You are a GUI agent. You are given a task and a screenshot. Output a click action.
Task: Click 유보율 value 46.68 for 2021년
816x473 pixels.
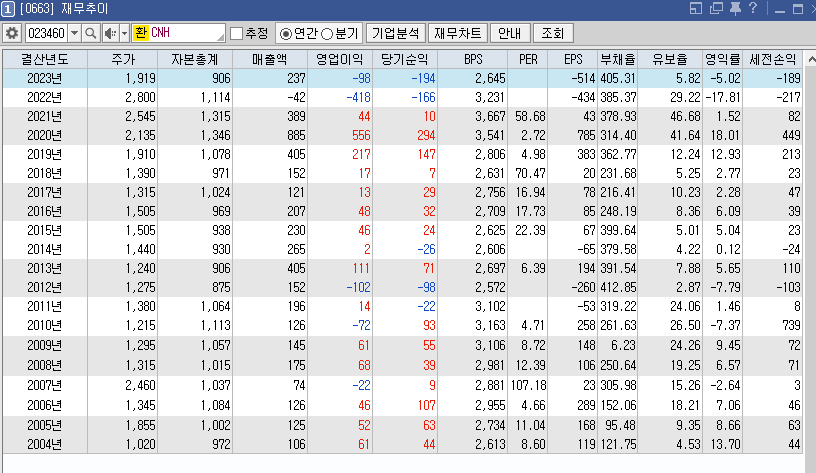click(685, 116)
